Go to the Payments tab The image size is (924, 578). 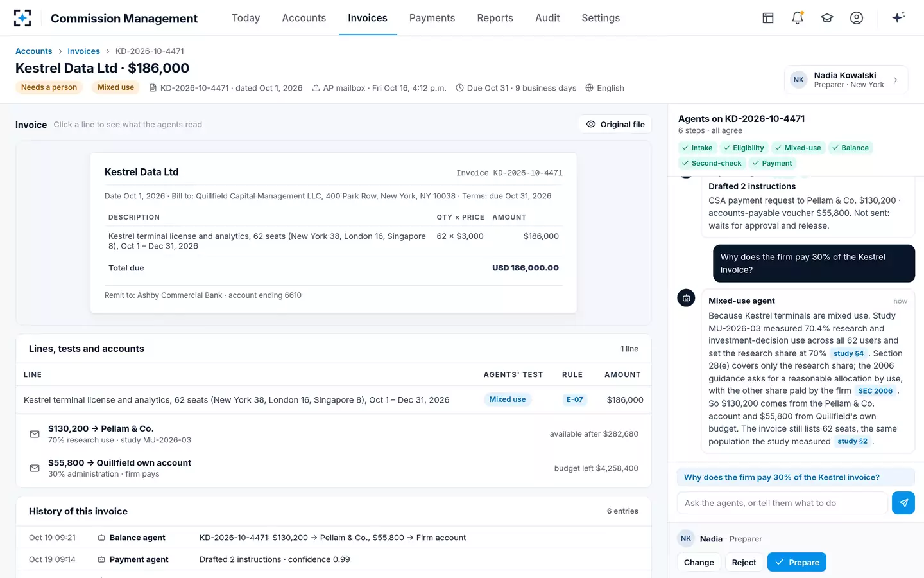[432, 18]
